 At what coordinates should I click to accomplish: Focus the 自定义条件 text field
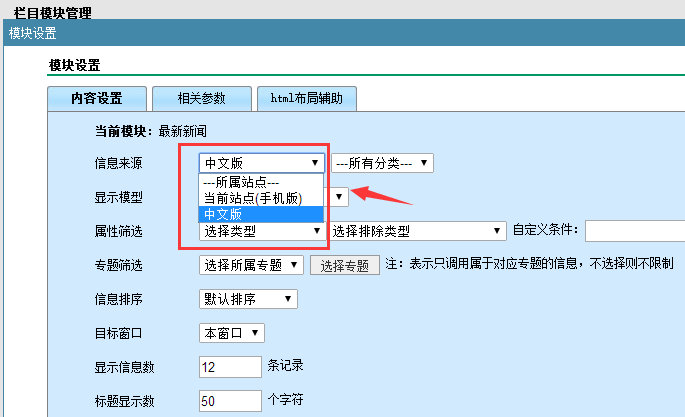coord(634,232)
